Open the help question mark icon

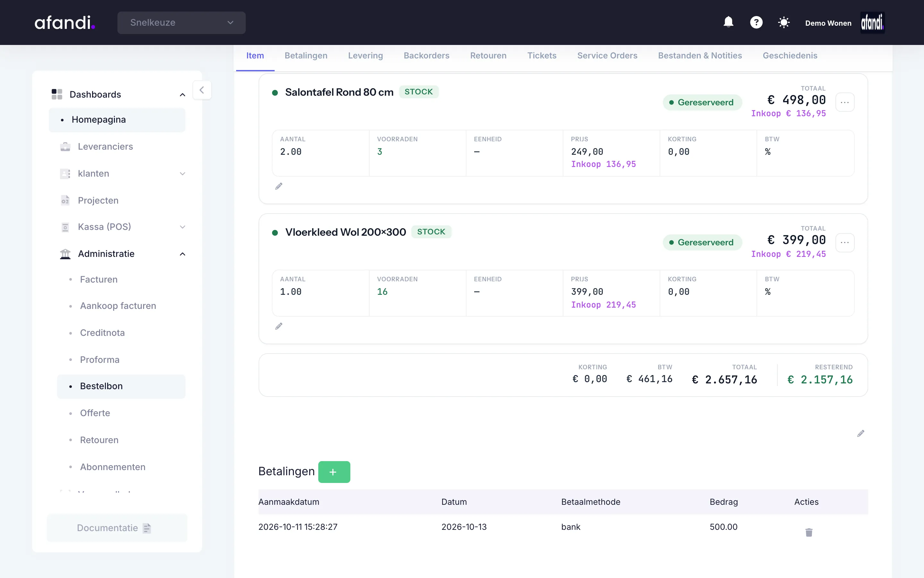tap(756, 22)
